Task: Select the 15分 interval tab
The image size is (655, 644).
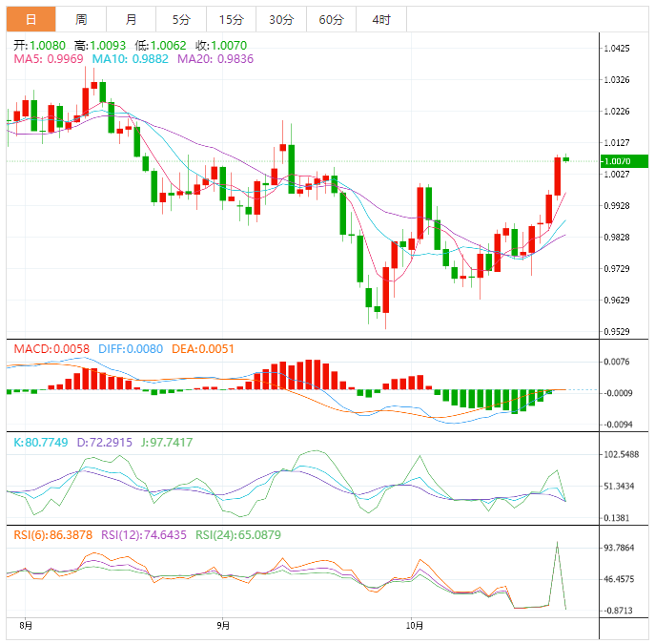Action: pyautogui.click(x=231, y=19)
